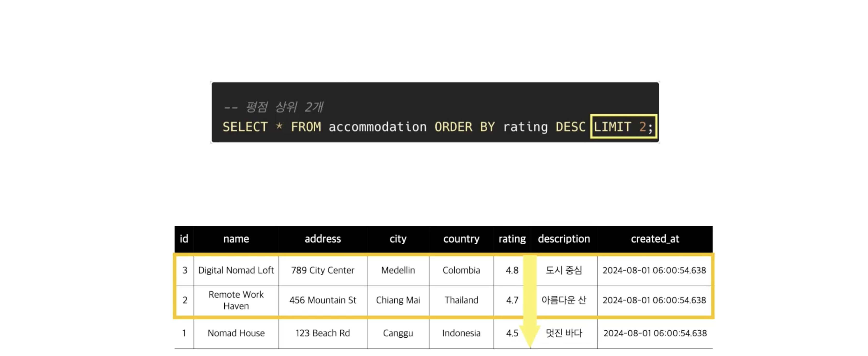Select the 456 Mountain St address cell

(323, 300)
